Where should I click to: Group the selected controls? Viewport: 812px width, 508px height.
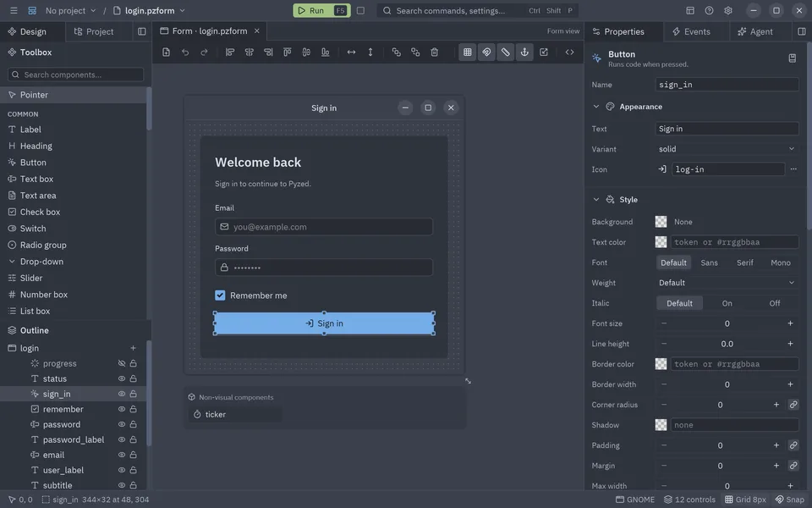(x=396, y=52)
